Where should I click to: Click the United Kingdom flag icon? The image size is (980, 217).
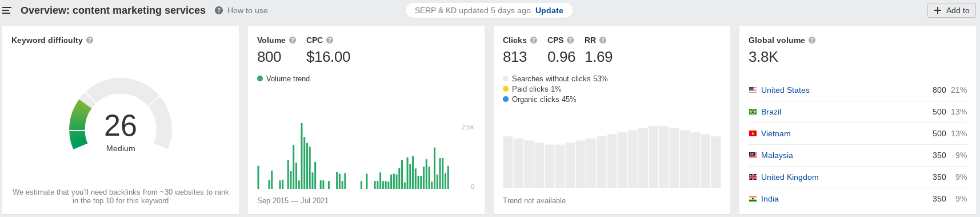pos(753,177)
